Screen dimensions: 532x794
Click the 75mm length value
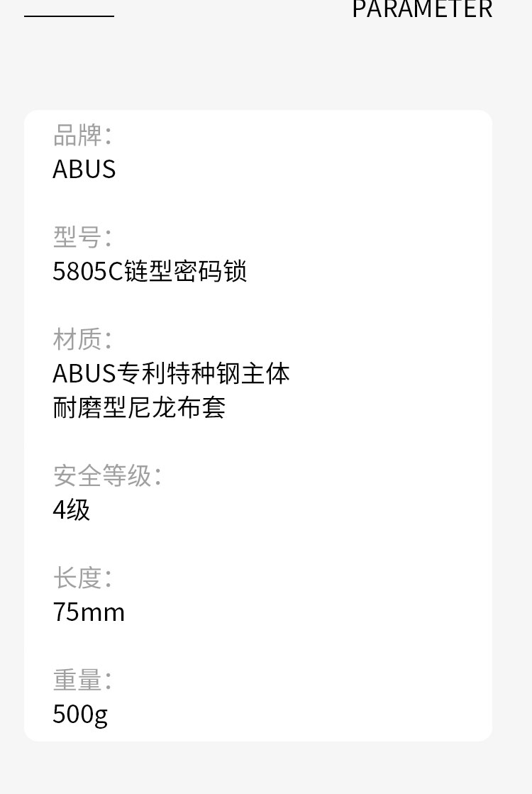(89, 612)
